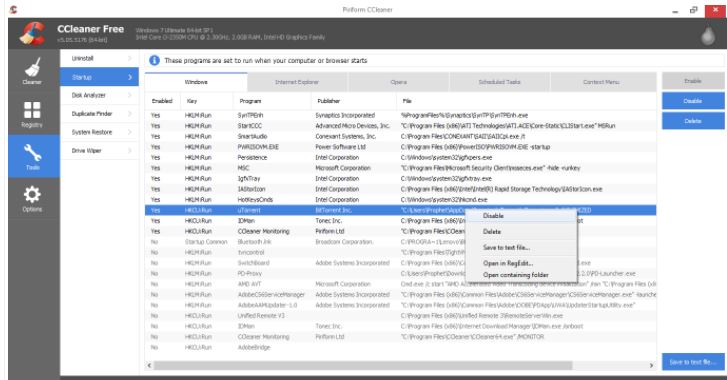Sort by the Enabled column header

162,101
